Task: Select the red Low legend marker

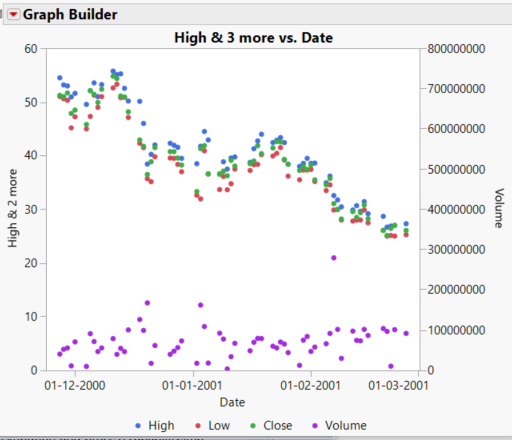Action: tap(198, 426)
